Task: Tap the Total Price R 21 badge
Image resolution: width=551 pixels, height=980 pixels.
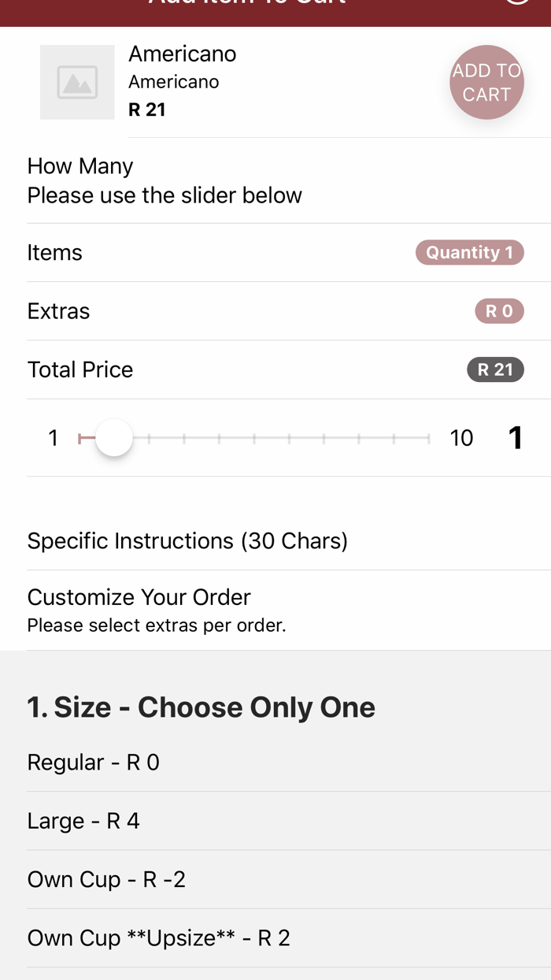Action: point(495,369)
